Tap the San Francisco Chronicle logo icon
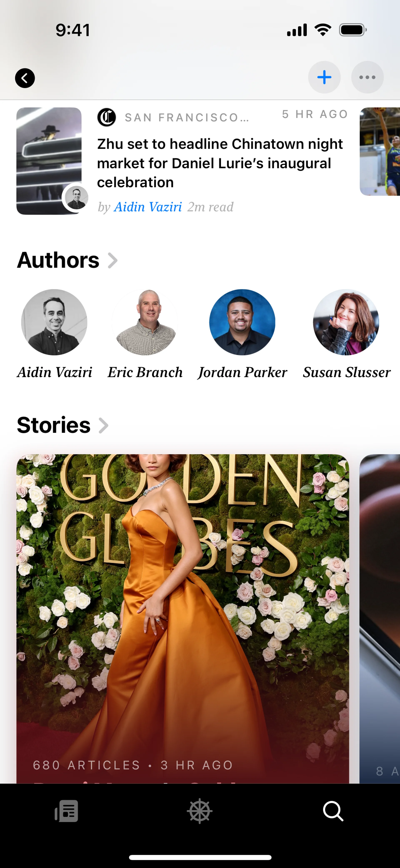Image resolution: width=400 pixels, height=868 pixels. pos(107,117)
